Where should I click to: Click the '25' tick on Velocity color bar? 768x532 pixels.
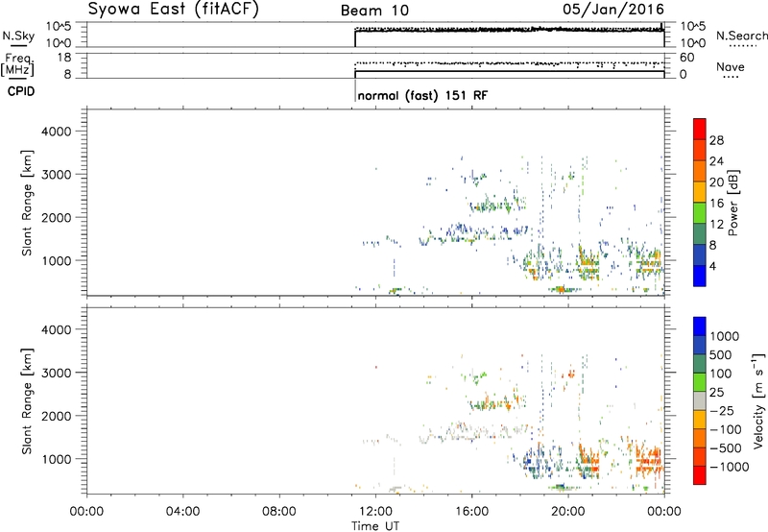coord(716,393)
